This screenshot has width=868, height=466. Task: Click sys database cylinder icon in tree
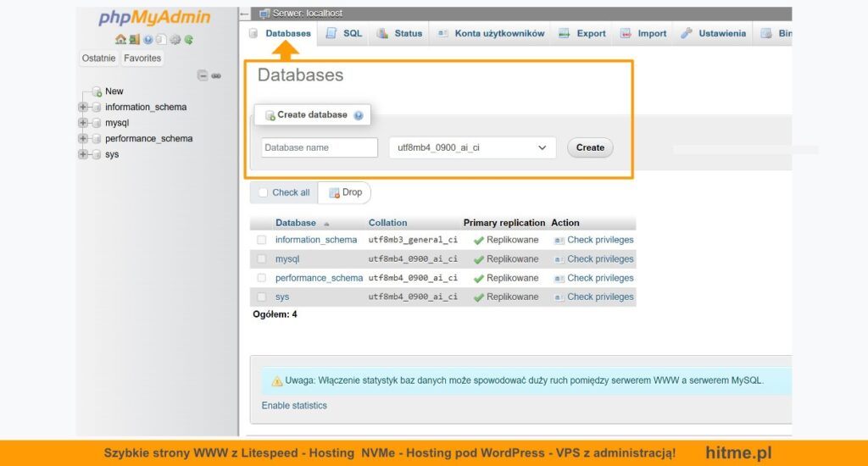coord(97,154)
